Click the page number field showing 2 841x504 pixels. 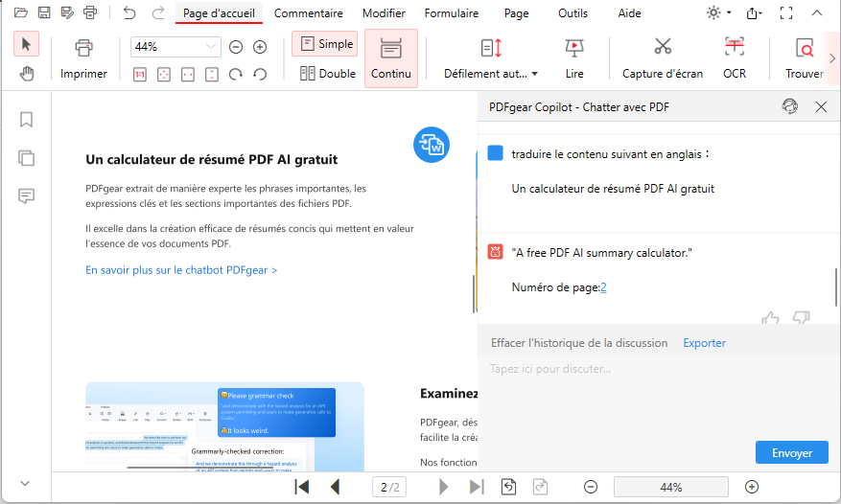389,487
